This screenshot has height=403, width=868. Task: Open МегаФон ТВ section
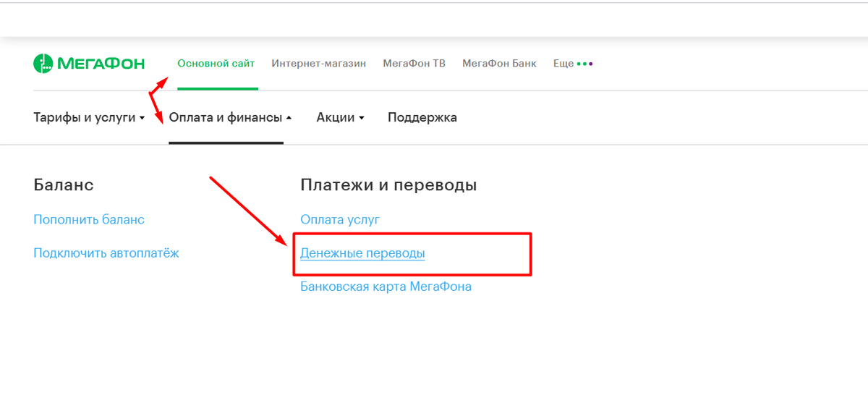coord(414,64)
